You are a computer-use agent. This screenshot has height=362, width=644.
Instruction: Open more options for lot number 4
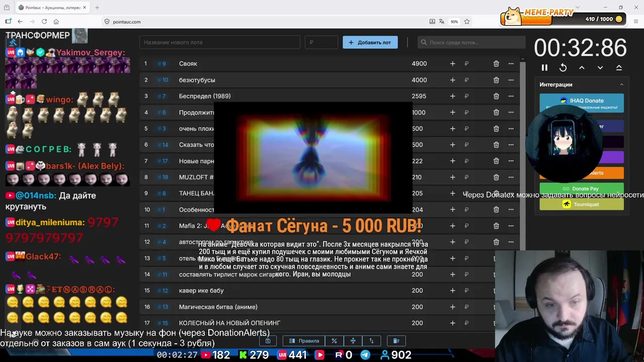pyautogui.click(x=511, y=112)
